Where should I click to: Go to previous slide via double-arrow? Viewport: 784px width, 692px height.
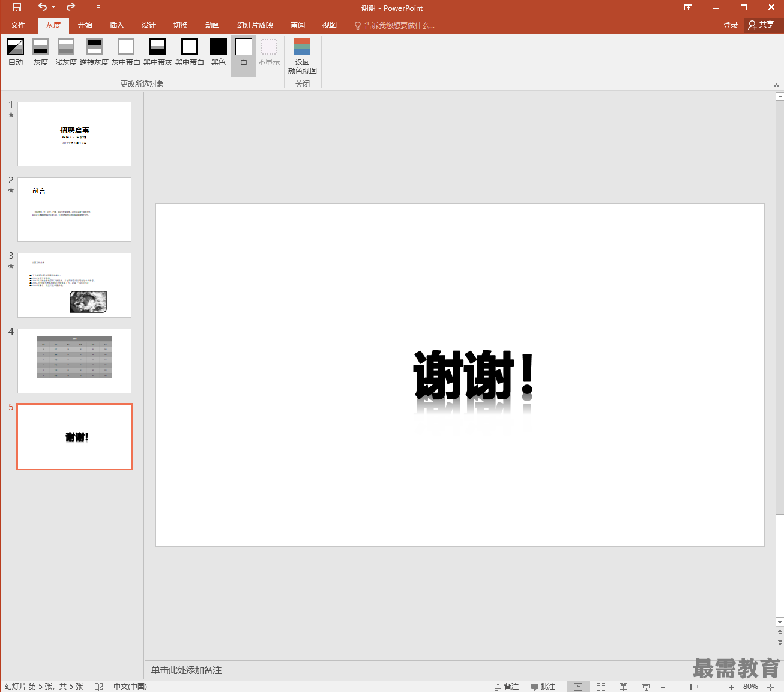(x=780, y=632)
